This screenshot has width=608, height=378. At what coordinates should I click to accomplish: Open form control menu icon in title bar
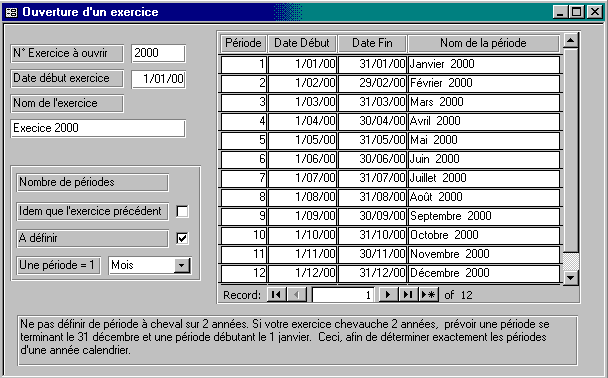[12, 12]
